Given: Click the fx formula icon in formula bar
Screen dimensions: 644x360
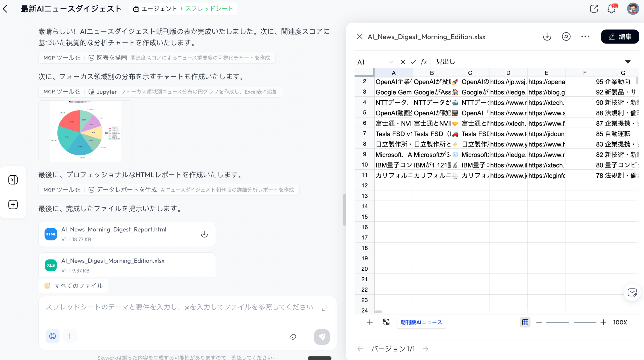Looking at the screenshot, I should [424, 62].
